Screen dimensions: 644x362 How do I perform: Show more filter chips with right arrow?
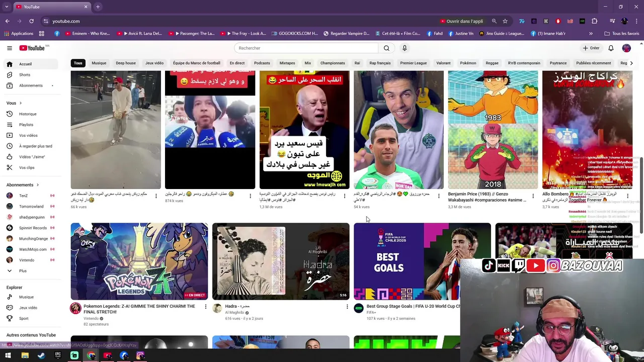[x=631, y=63]
